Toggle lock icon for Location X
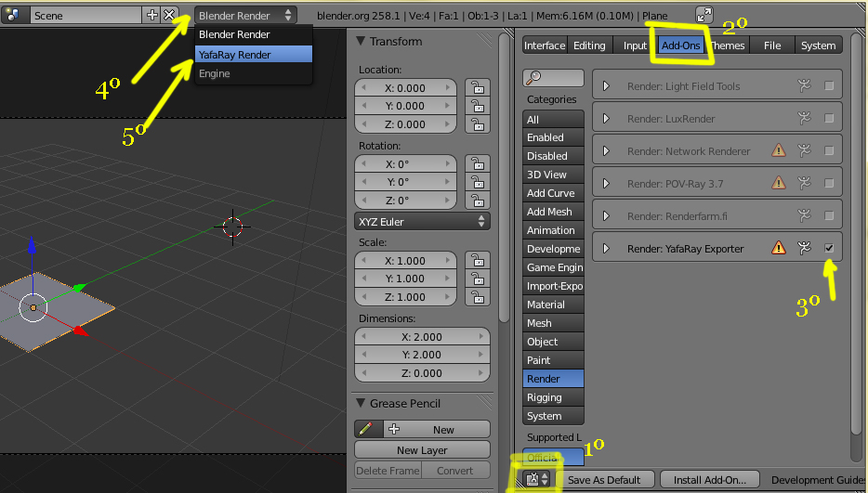The image size is (868, 493). point(477,87)
